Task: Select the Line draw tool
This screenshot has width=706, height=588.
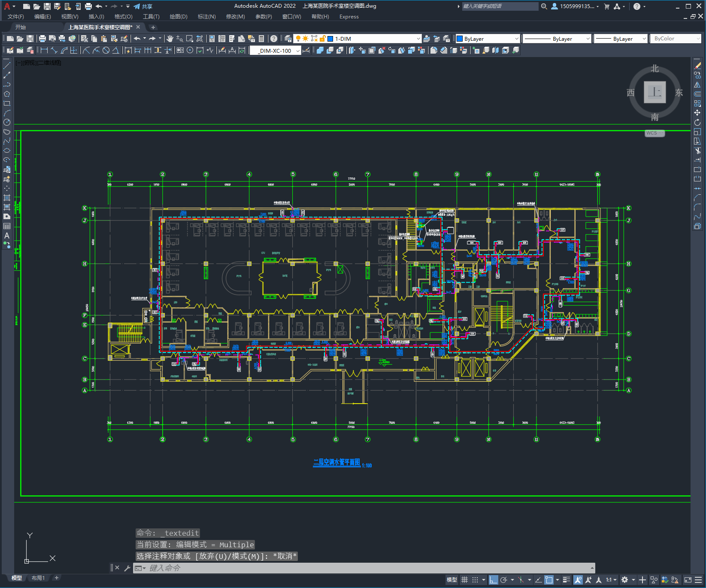Action: [7, 66]
